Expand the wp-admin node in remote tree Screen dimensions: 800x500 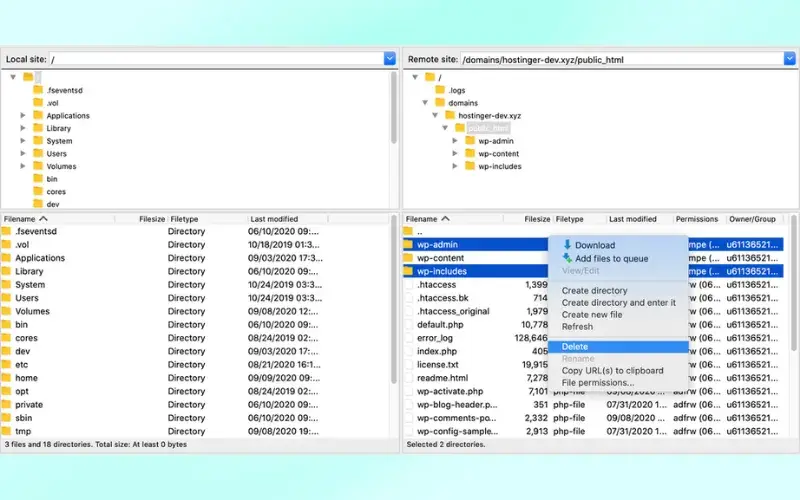click(x=455, y=141)
